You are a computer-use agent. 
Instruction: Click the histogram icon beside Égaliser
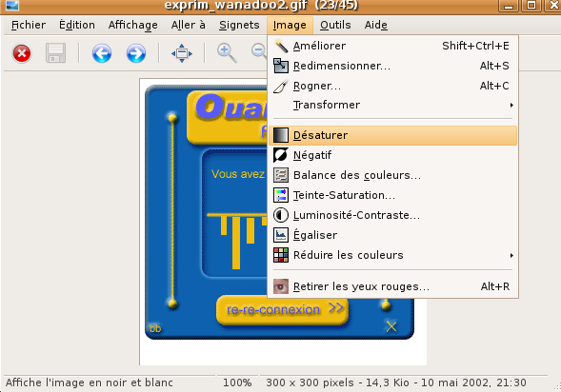coord(281,235)
